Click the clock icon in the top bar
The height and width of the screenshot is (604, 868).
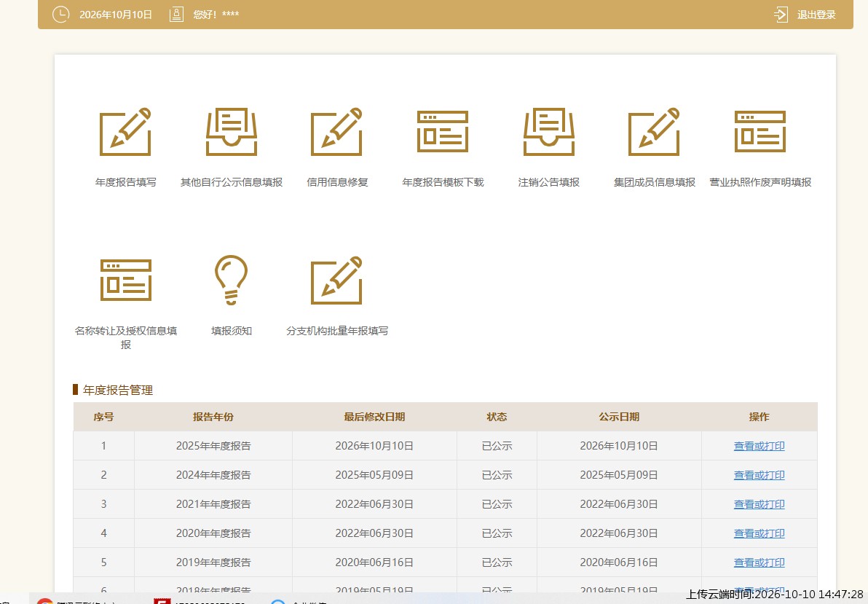tap(61, 15)
